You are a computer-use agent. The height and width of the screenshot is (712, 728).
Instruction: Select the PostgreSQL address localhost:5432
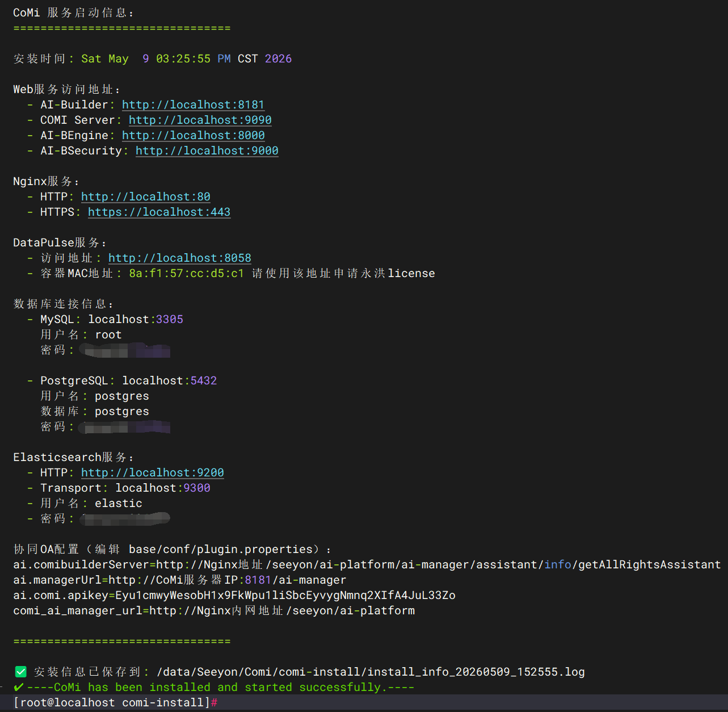click(x=170, y=380)
